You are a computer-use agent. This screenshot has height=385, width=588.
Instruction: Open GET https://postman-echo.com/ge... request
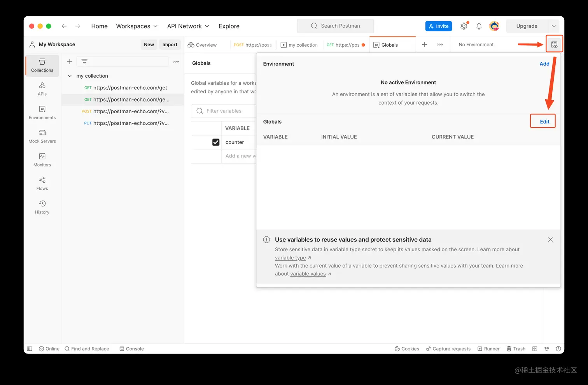pos(122,100)
